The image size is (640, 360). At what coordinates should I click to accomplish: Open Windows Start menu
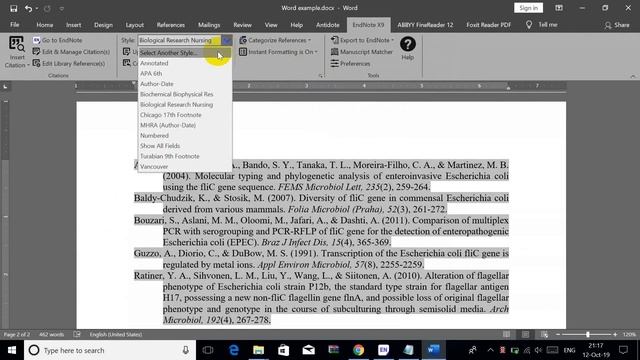(12, 350)
